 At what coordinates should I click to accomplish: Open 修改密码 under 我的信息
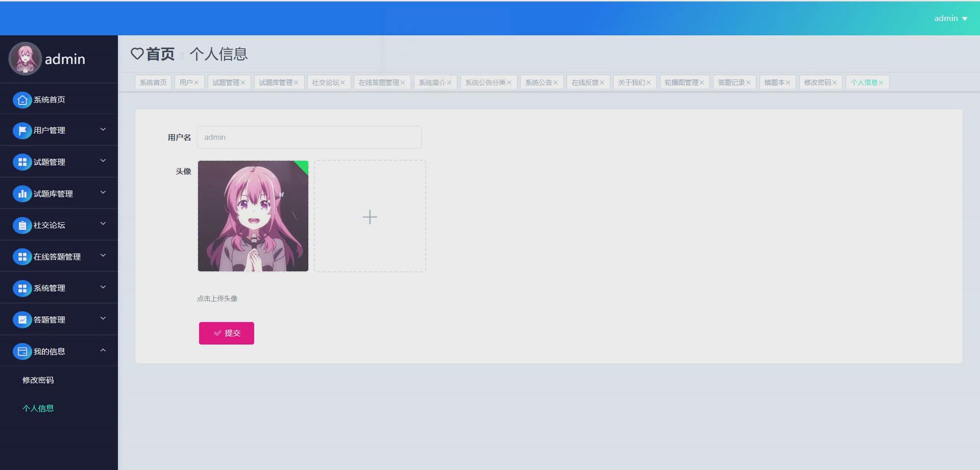coord(38,380)
